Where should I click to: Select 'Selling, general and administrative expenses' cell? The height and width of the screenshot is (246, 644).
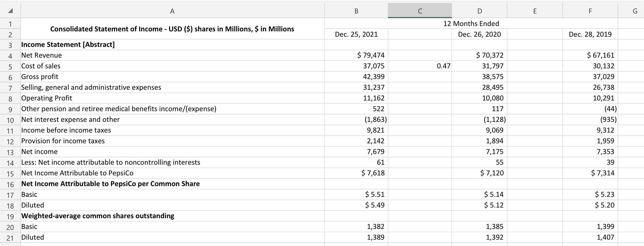pyautogui.click(x=172, y=87)
